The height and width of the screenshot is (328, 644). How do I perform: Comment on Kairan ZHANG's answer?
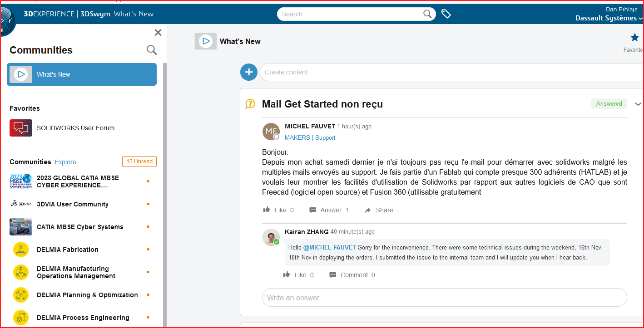pos(352,275)
